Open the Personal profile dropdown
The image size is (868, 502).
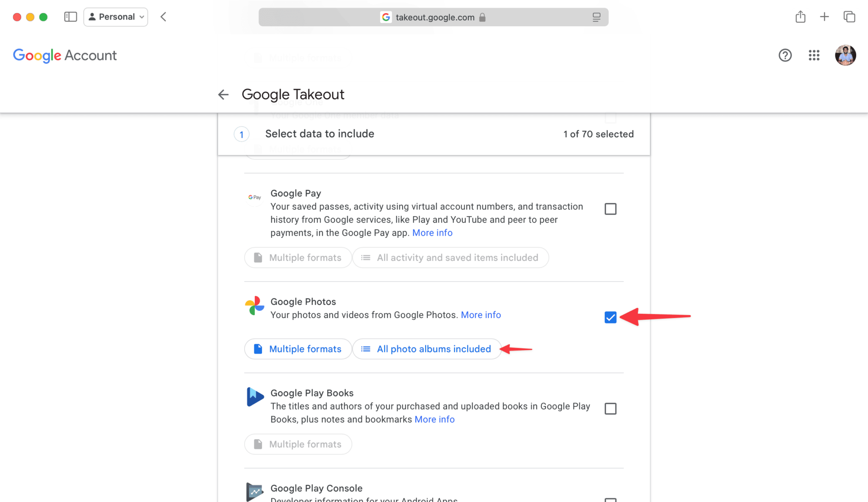116,17
